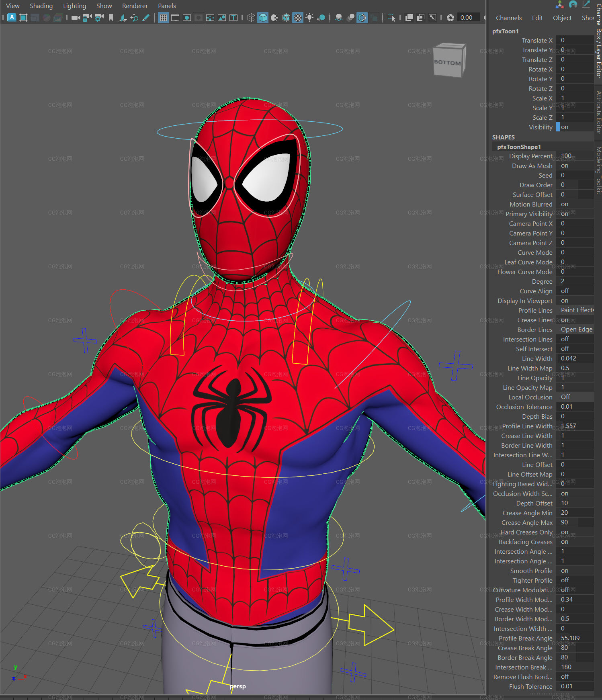Toggle Motion Blurred value
Viewport: 602px width, 700px height.
coord(575,204)
